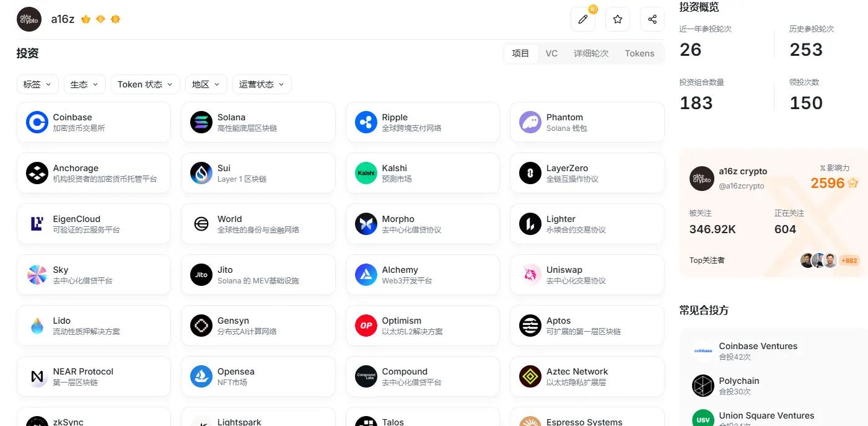Viewport: 868px width, 426px height.
Task: Open the 生态 filter dropdown
Action: (x=85, y=84)
